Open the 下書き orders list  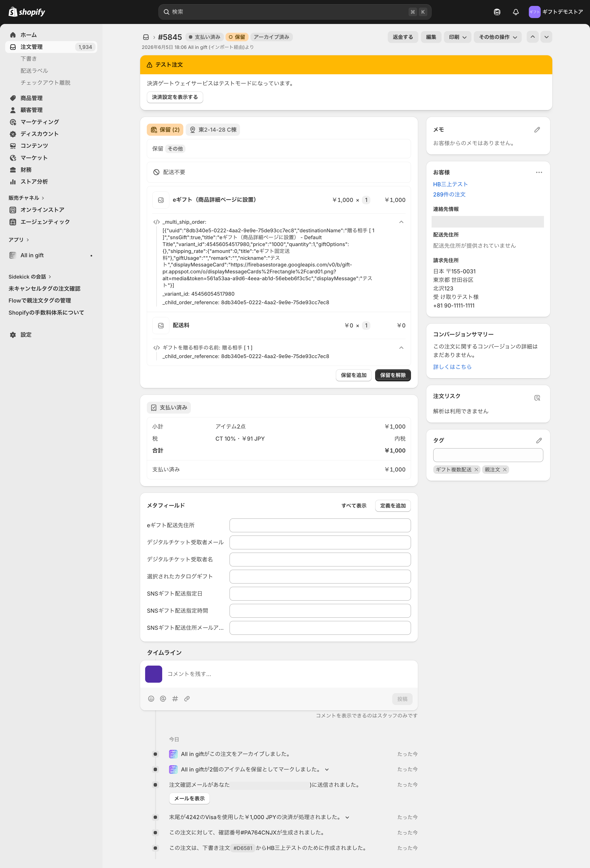point(29,59)
